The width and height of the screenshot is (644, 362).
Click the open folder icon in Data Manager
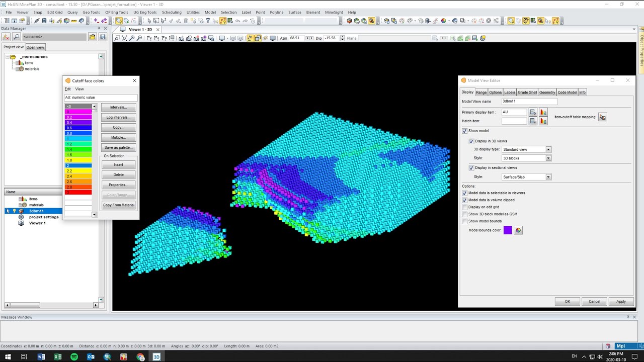pos(92,37)
